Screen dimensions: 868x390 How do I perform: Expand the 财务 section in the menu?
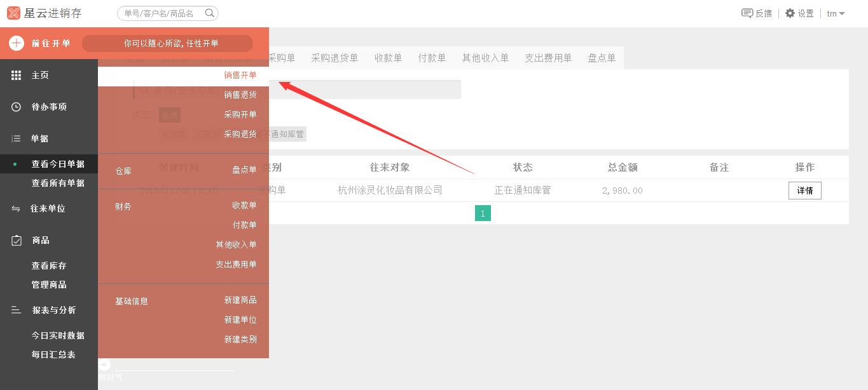123,205
